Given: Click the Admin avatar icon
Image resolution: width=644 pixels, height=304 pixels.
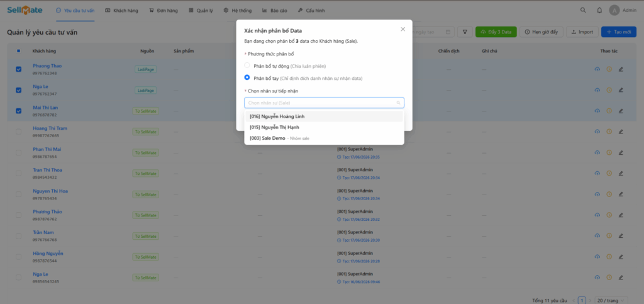Looking at the screenshot, I should pos(614,10).
